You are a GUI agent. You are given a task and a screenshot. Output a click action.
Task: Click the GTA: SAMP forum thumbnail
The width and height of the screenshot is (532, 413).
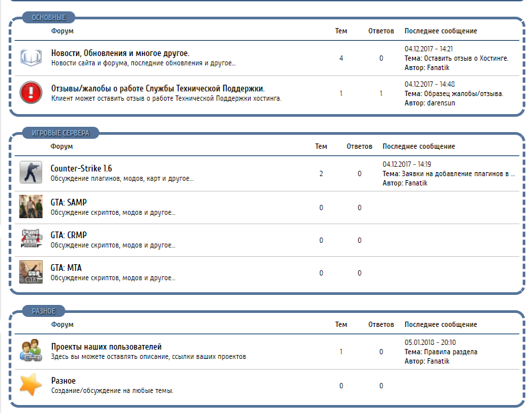31,206
